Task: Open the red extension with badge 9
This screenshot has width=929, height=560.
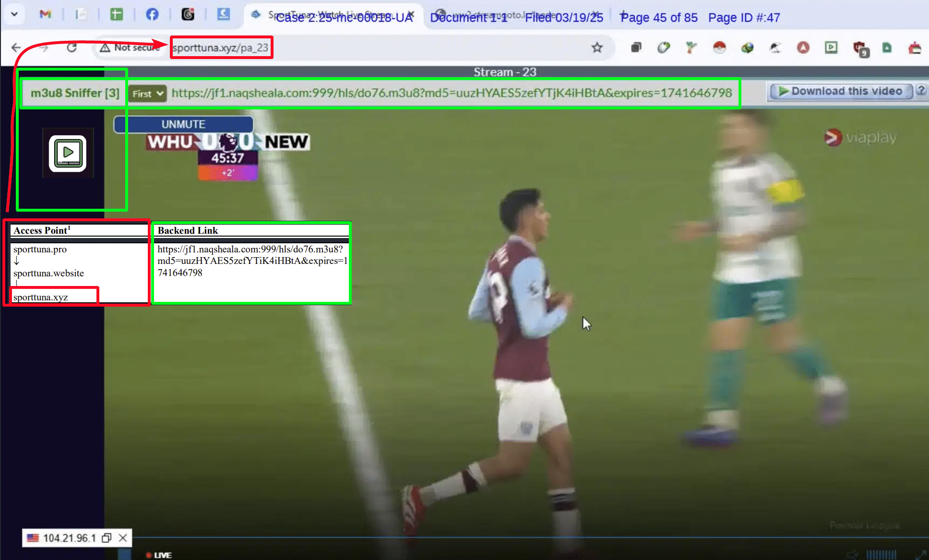Action: pyautogui.click(x=860, y=48)
